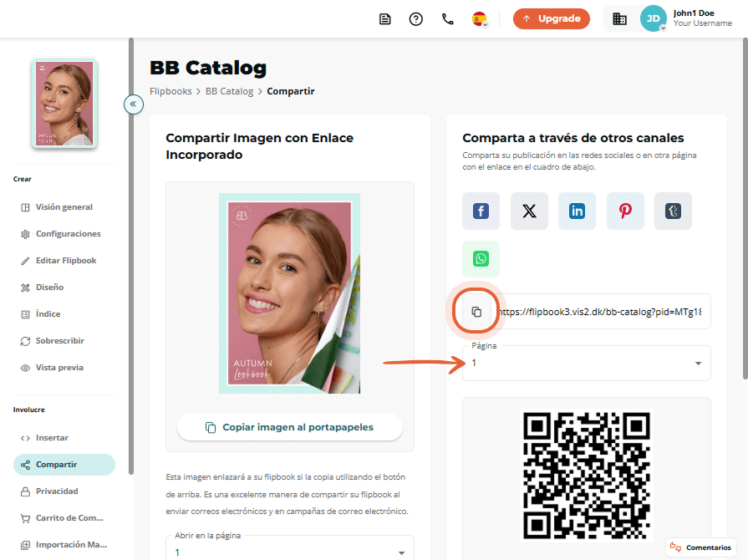748x560 pixels.
Task: Click the flipbook cover thumbnail in sidebar
Action: (x=64, y=104)
